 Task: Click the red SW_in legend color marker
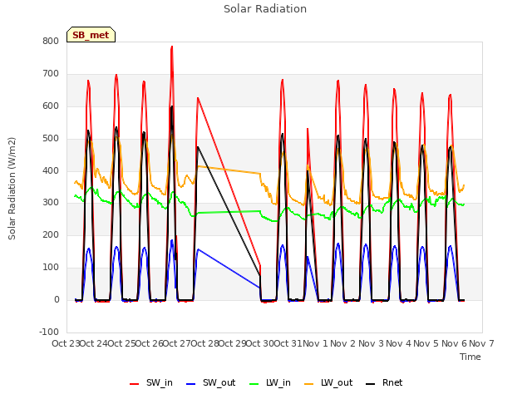point(135,384)
